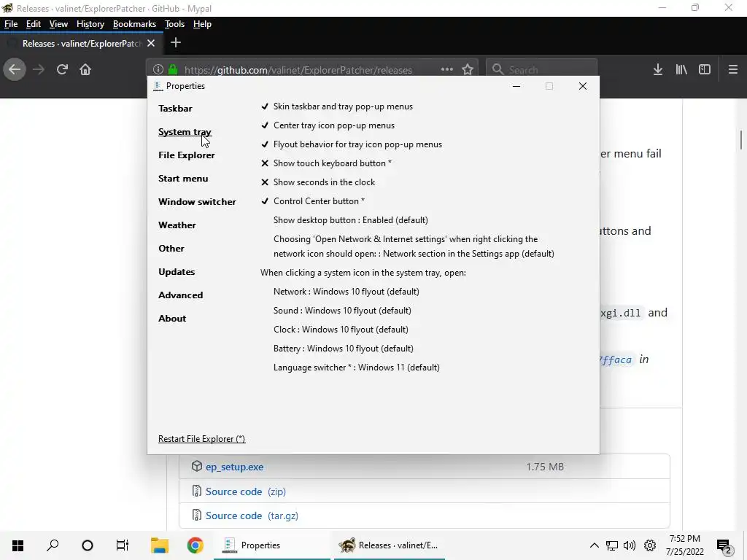747x560 pixels.
Task: Open the Bookmarks menu
Action: click(134, 24)
